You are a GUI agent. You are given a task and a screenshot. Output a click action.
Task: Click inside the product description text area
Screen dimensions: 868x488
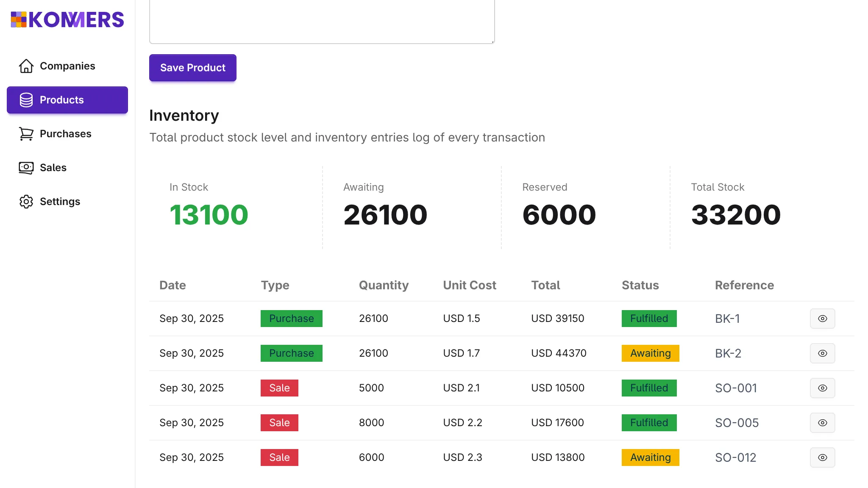pyautogui.click(x=321, y=20)
